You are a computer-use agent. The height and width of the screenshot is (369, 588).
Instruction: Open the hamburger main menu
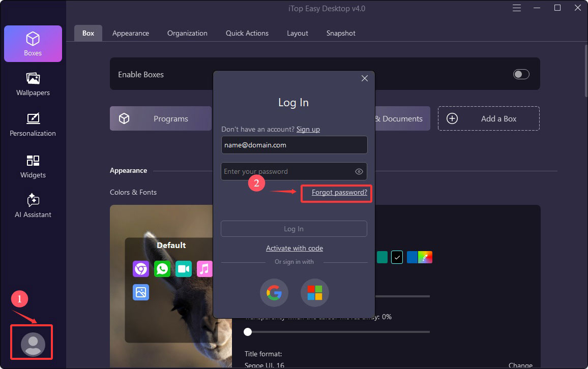[517, 8]
